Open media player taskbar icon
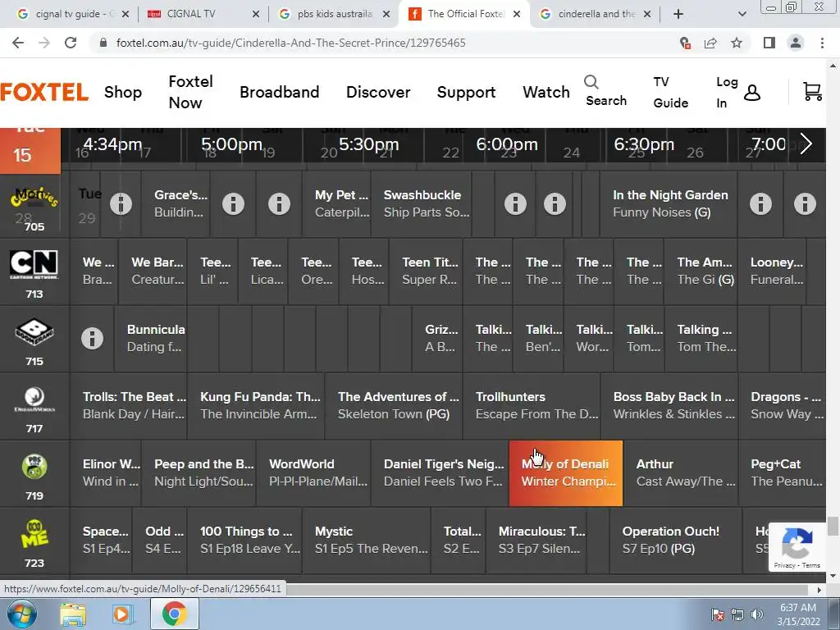The image size is (840, 630). 121,614
